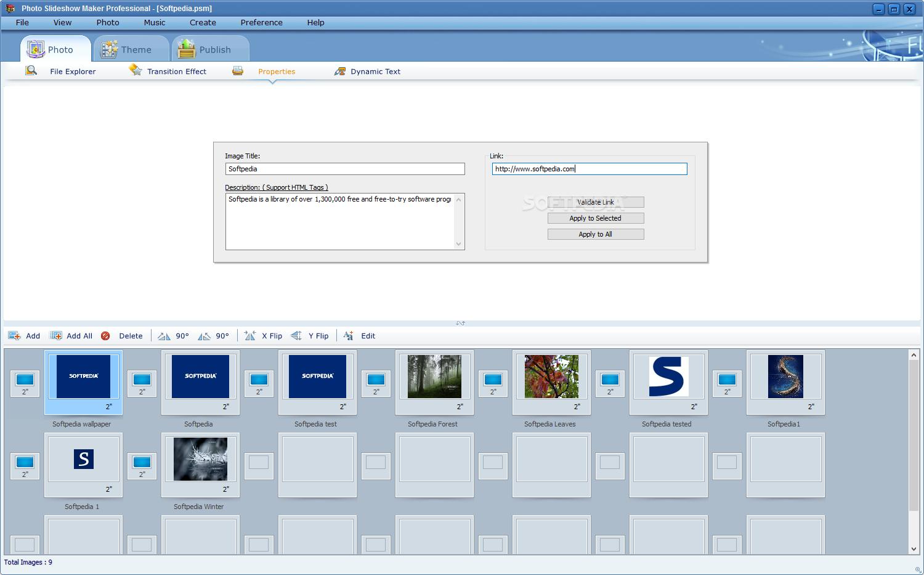Open the Preference menu

262,23
